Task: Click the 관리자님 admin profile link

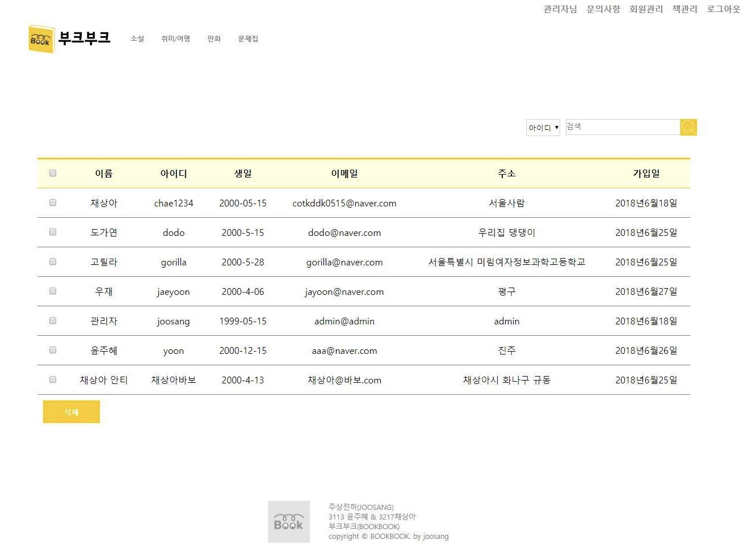Action: (x=560, y=9)
